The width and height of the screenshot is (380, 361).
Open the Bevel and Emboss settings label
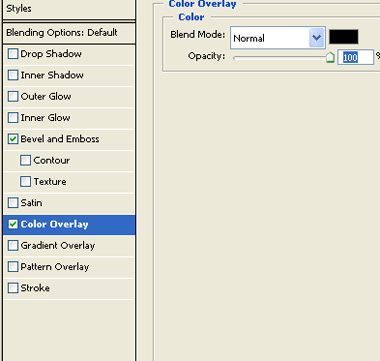point(60,139)
